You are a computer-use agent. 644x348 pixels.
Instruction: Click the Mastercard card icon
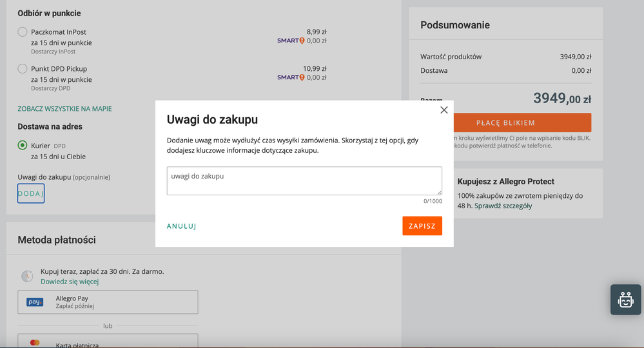point(35,343)
